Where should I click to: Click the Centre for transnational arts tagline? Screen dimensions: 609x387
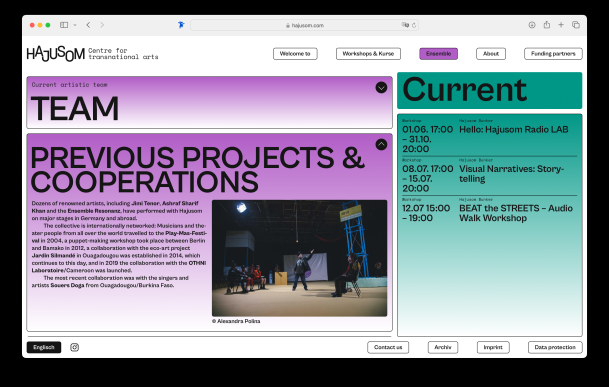pyautogui.click(x=123, y=54)
